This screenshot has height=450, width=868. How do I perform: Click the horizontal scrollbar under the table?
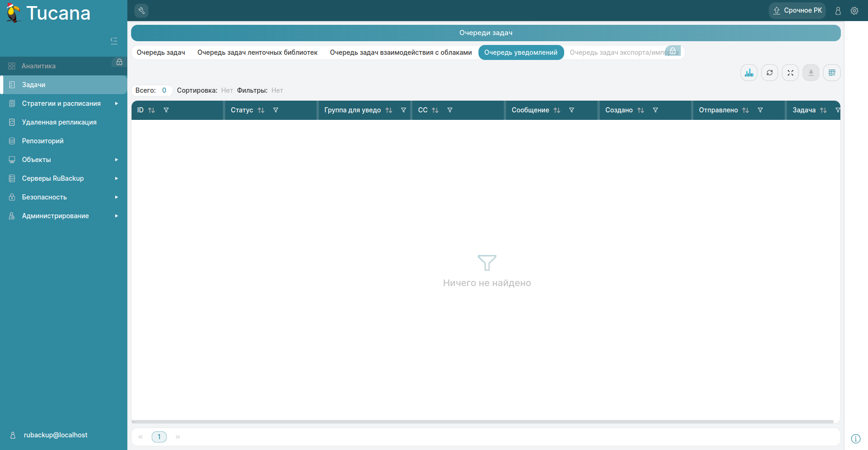[x=482, y=421]
